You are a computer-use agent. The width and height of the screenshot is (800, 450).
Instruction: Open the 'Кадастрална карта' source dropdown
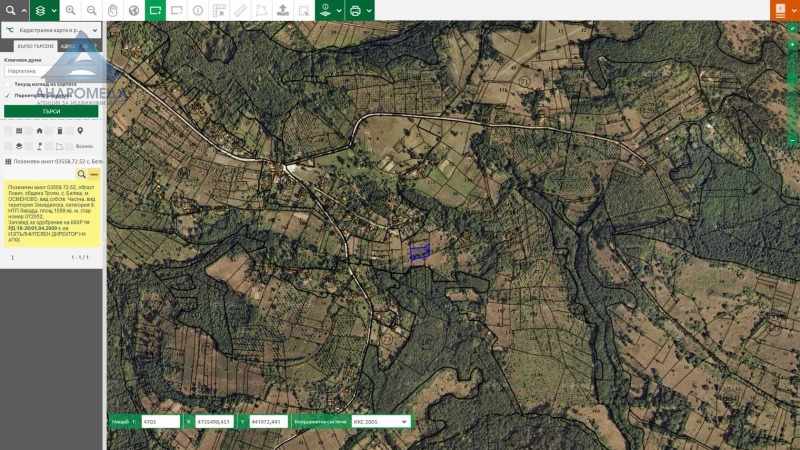[52, 31]
